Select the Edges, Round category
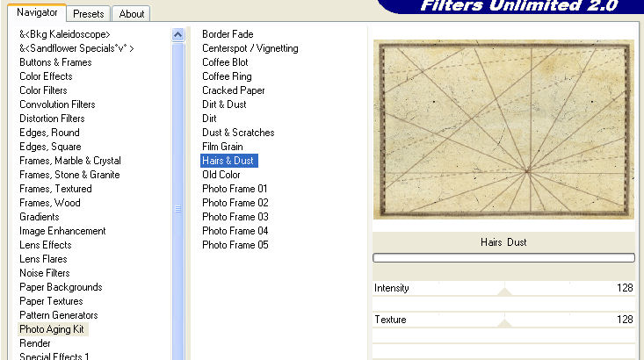This screenshot has height=360, width=644. (50, 133)
